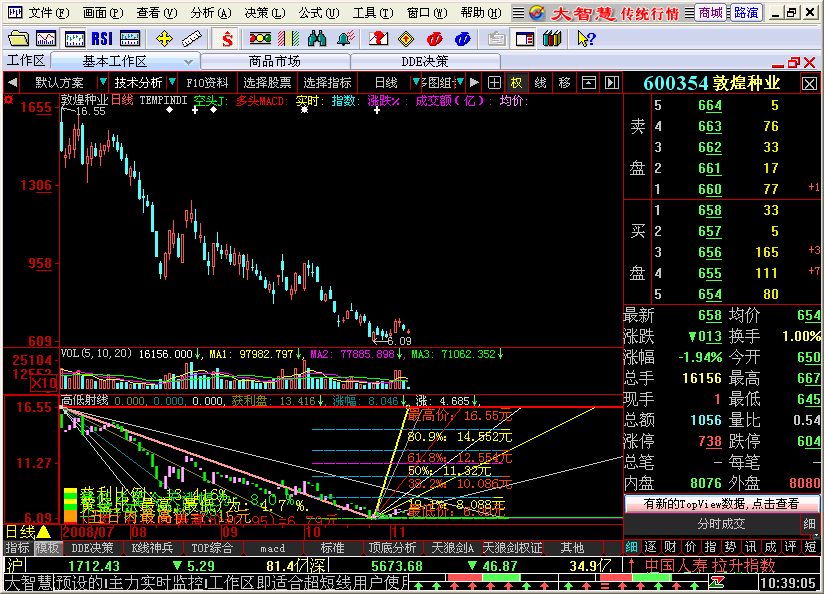Click the candlestick chart toolbar icon
Screen dimensions: 824x594
coord(75,38)
